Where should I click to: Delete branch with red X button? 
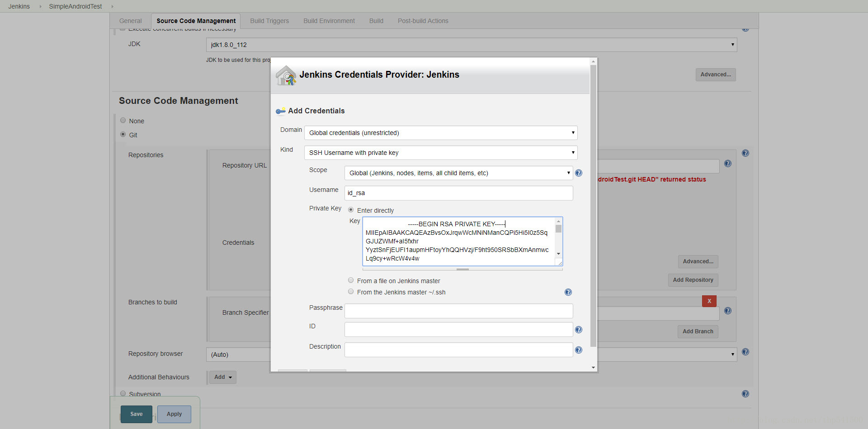point(709,301)
